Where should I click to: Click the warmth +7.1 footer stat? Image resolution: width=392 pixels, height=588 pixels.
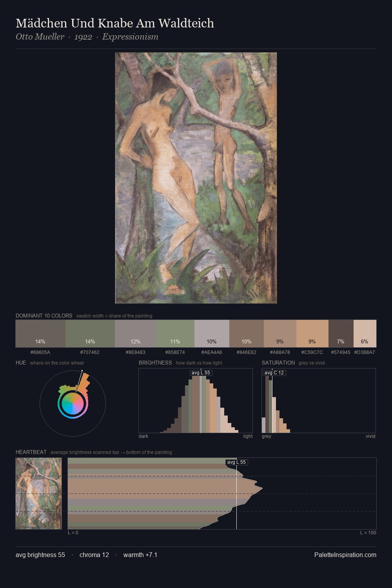pyautogui.click(x=140, y=555)
